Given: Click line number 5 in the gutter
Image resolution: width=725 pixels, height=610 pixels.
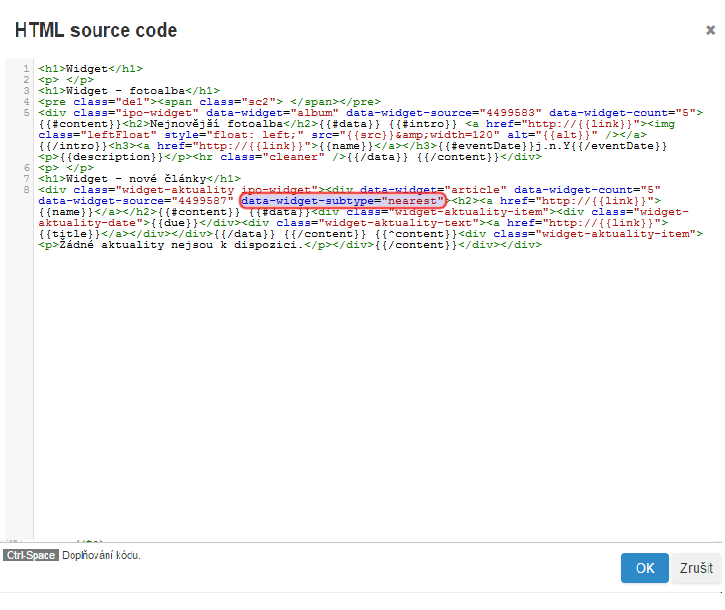Looking at the screenshot, I should pos(26,112).
